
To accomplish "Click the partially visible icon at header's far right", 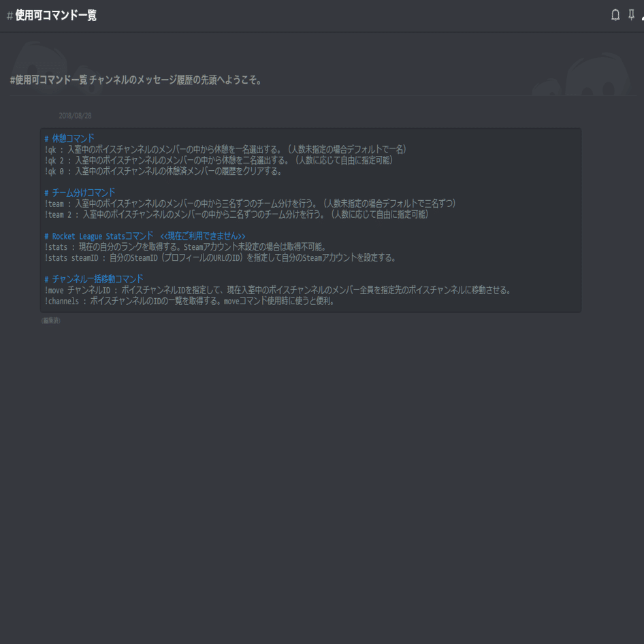I will click(642, 18).
